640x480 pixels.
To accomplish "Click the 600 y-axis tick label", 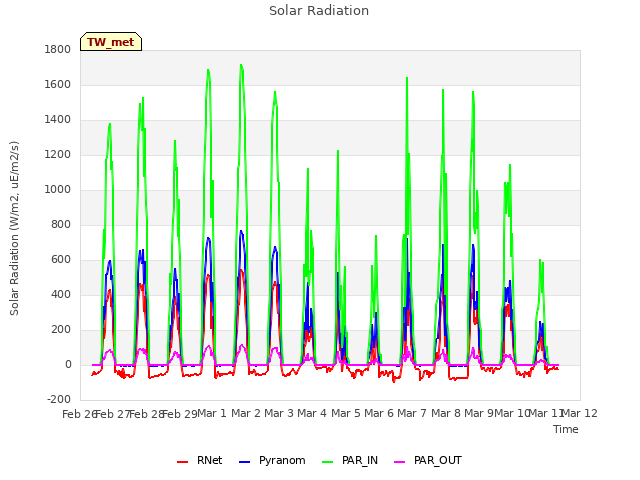I will (61, 260).
